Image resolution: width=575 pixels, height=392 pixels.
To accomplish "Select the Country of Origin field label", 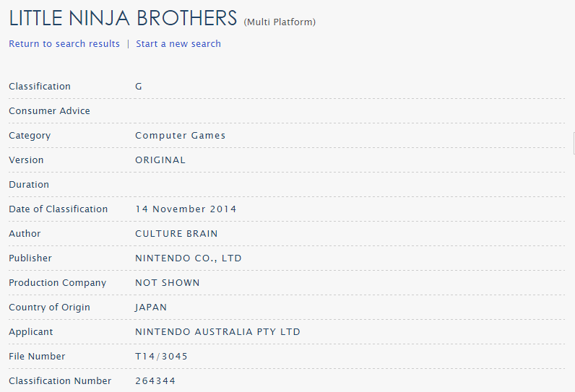I will tap(49, 308).
